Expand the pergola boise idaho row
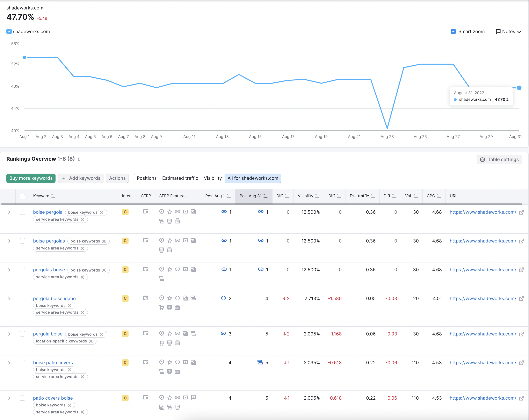This screenshot has height=420, width=529. [x=9, y=299]
